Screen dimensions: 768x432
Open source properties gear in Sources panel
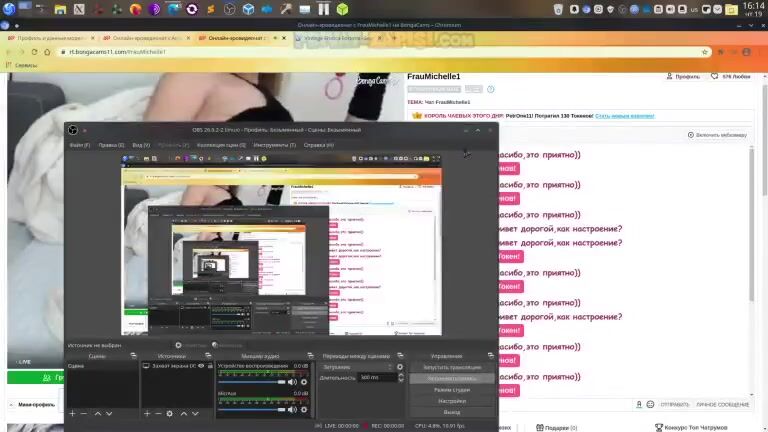(170, 413)
